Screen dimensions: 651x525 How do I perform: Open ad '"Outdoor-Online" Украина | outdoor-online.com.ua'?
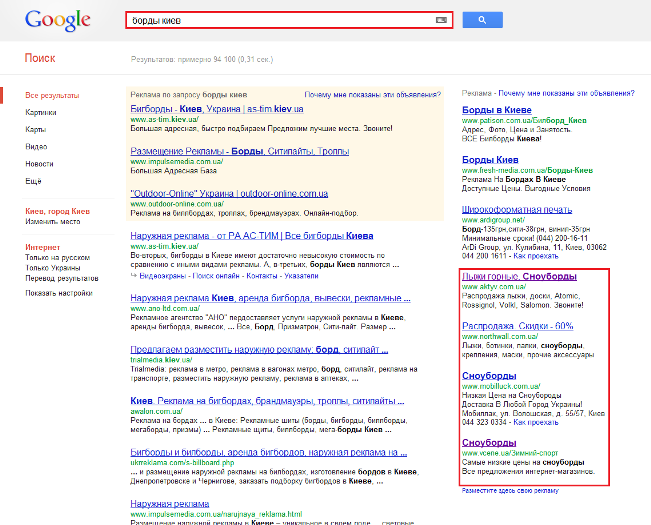pos(229,193)
